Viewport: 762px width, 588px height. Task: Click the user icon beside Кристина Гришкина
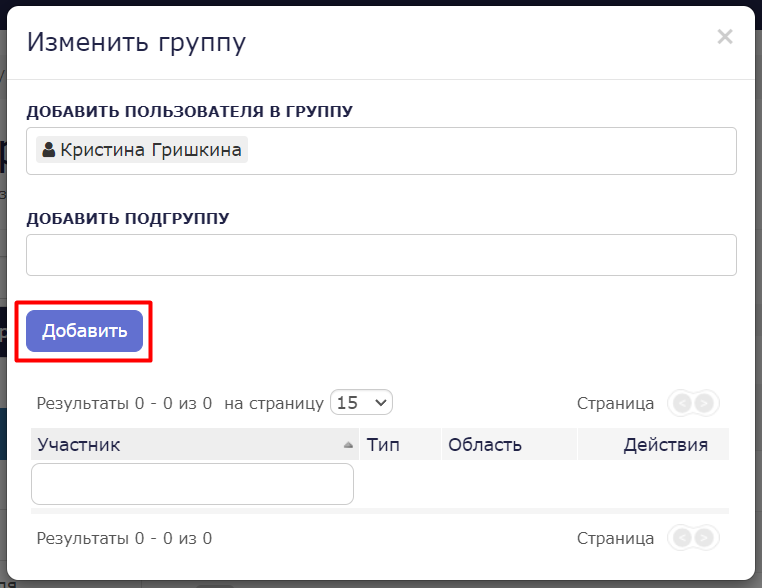(x=49, y=150)
